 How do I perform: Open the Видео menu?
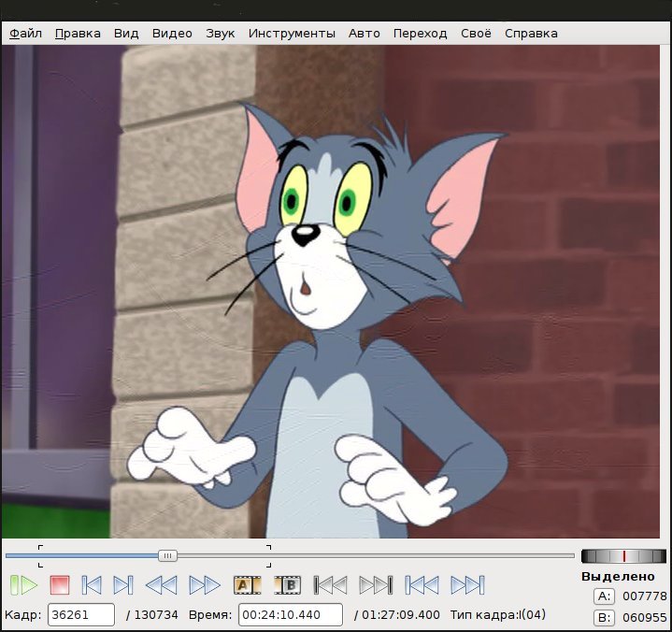[x=172, y=33]
